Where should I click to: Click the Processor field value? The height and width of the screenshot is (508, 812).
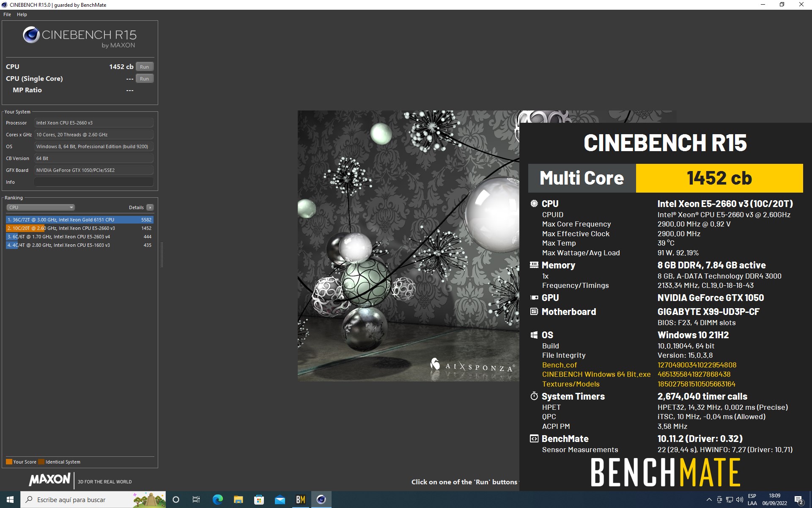[94, 123]
